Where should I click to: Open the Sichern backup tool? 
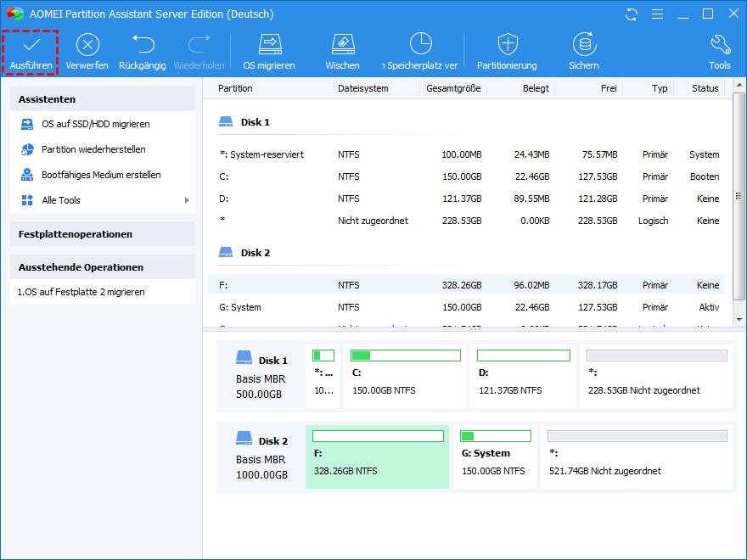[584, 53]
